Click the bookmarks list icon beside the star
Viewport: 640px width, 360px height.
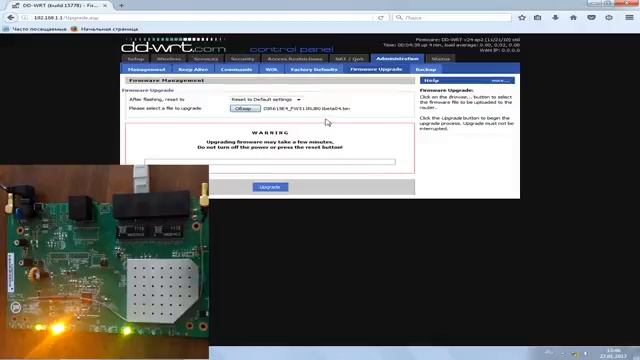pyautogui.click(x=538, y=18)
